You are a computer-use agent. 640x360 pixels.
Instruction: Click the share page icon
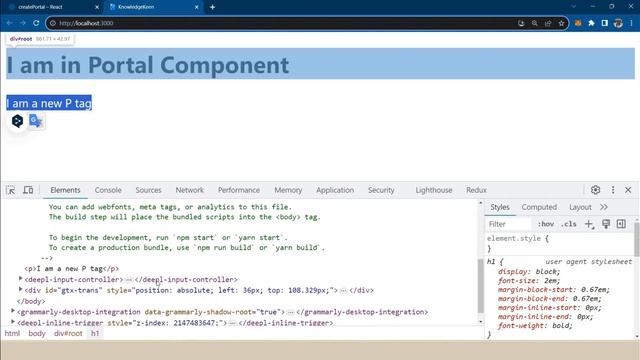[x=548, y=23]
